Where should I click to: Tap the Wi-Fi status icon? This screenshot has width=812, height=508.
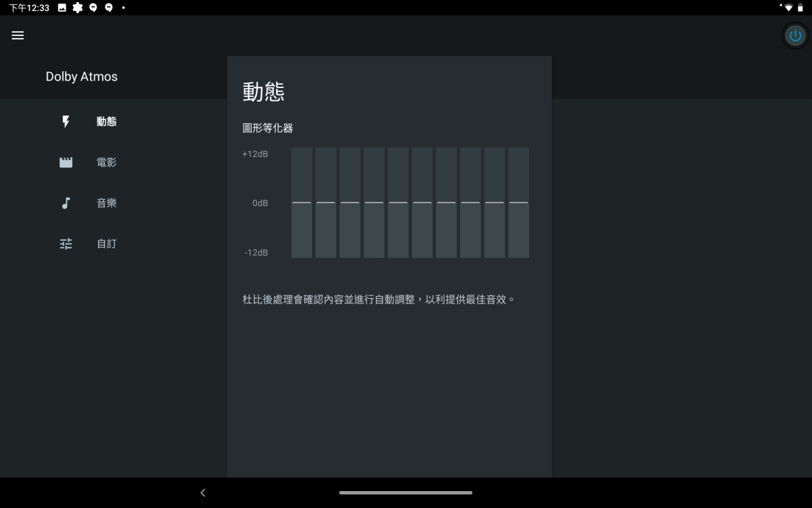click(x=788, y=7)
